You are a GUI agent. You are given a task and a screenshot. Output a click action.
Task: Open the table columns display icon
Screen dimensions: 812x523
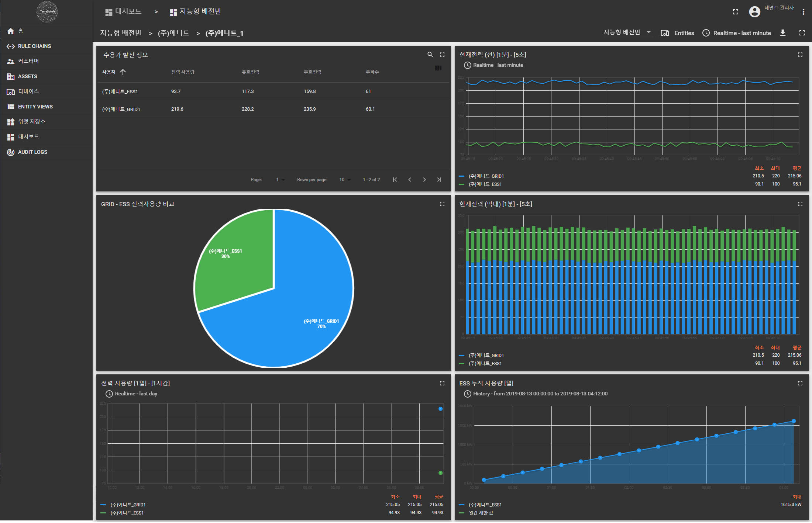coord(438,68)
